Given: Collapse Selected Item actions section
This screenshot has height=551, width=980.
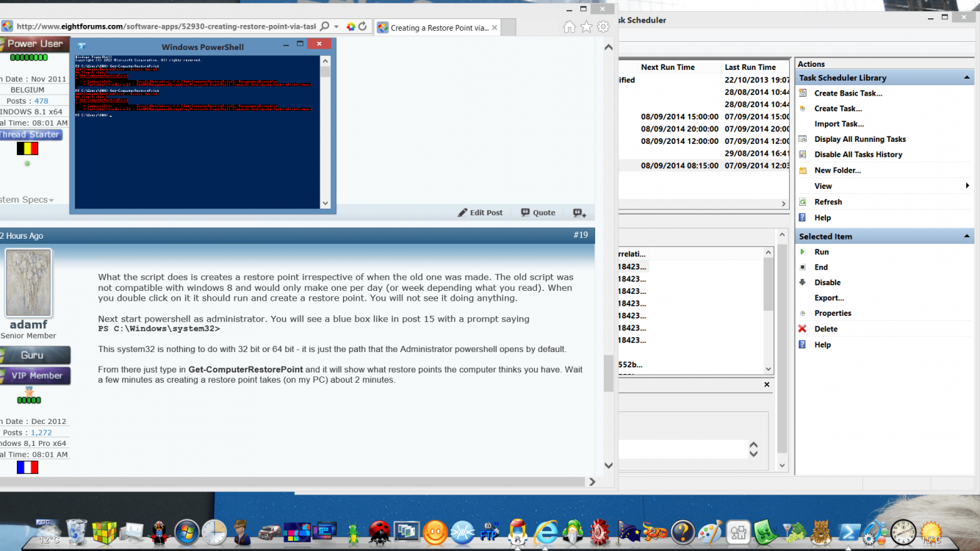Looking at the screenshot, I should [967, 236].
